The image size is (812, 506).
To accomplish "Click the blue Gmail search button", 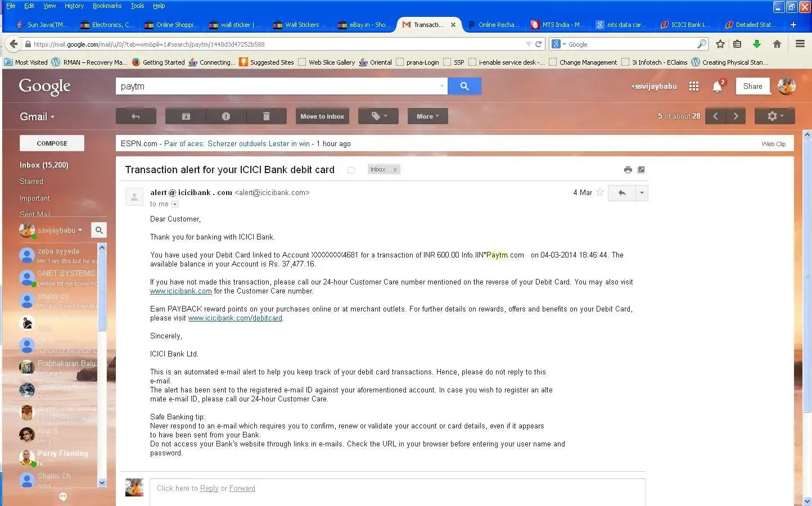I will [464, 86].
